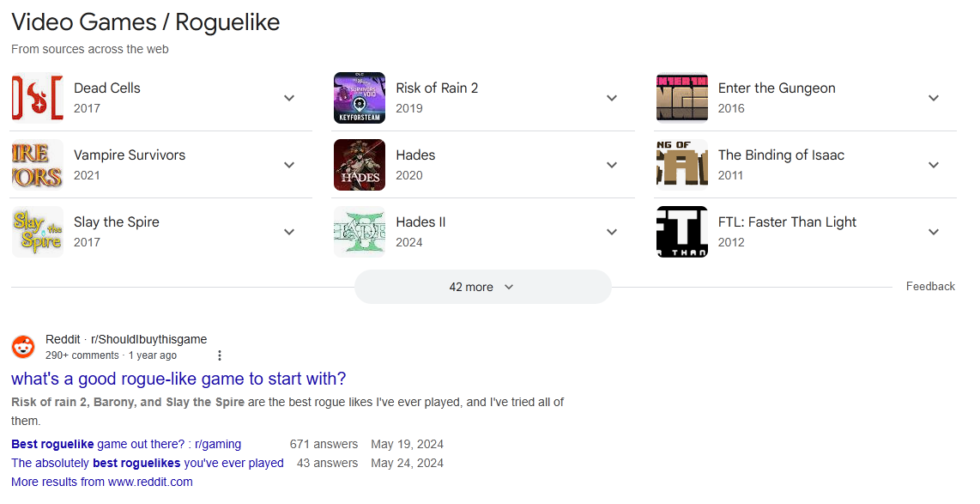The width and height of the screenshot is (980, 504).
Task: Click the Hades title text
Action: click(415, 155)
